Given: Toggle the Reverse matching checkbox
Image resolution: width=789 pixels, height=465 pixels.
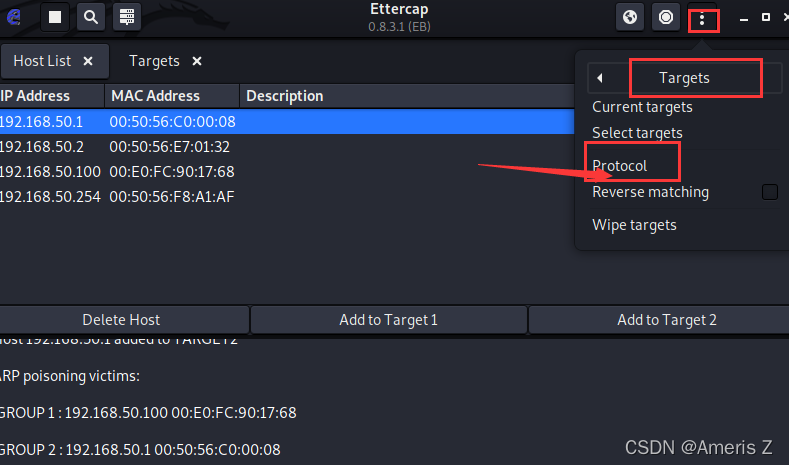Looking at the screenshot, I should tap(770, 192).
